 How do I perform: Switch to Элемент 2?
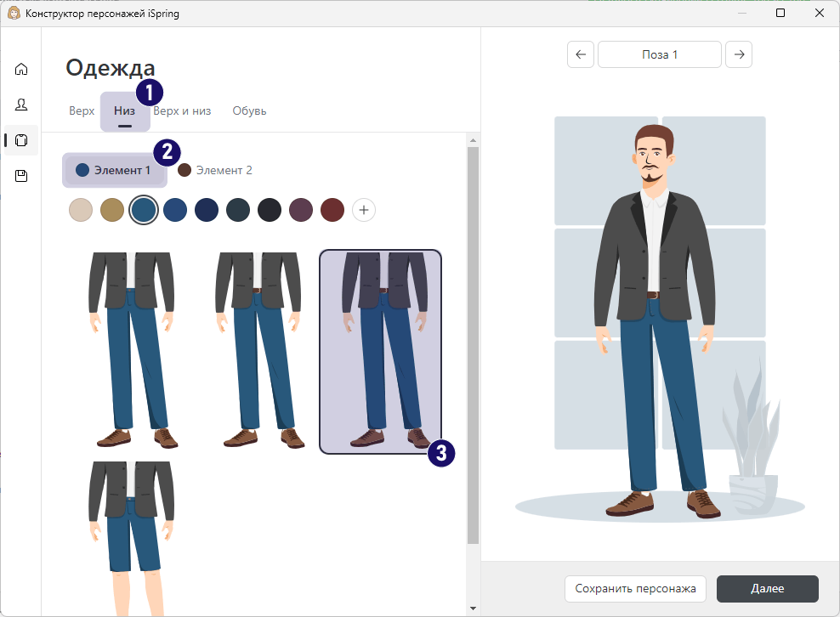click(x=215, y=170)
